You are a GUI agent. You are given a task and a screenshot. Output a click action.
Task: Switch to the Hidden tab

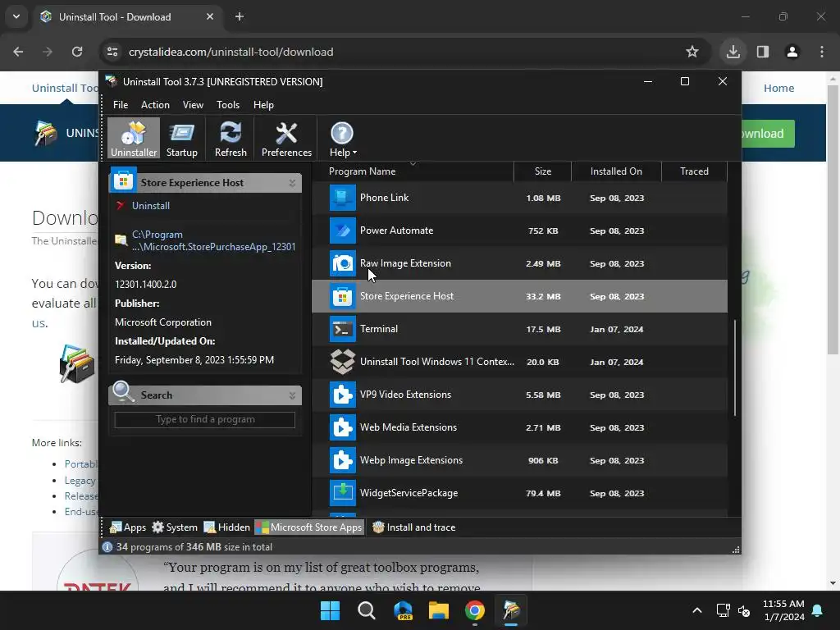[226, 527]
